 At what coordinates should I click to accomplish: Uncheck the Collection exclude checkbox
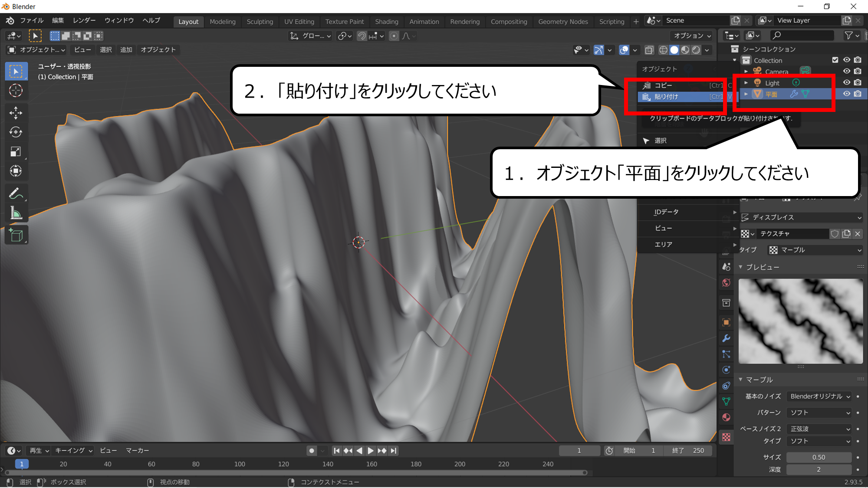835,60
